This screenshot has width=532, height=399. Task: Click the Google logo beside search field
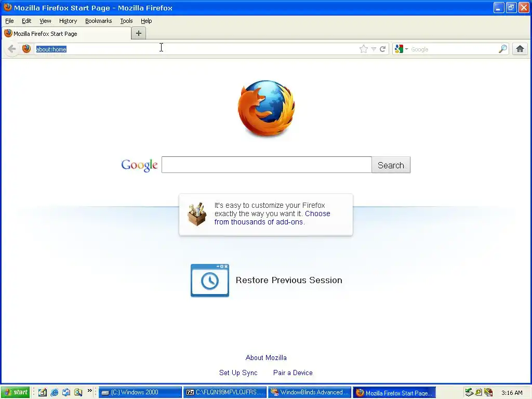[139, 165]
